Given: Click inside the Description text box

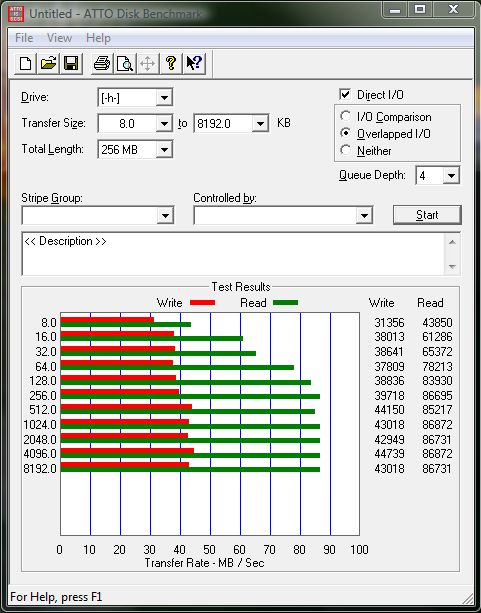Looking at the screenshot, I should [234, 254].
